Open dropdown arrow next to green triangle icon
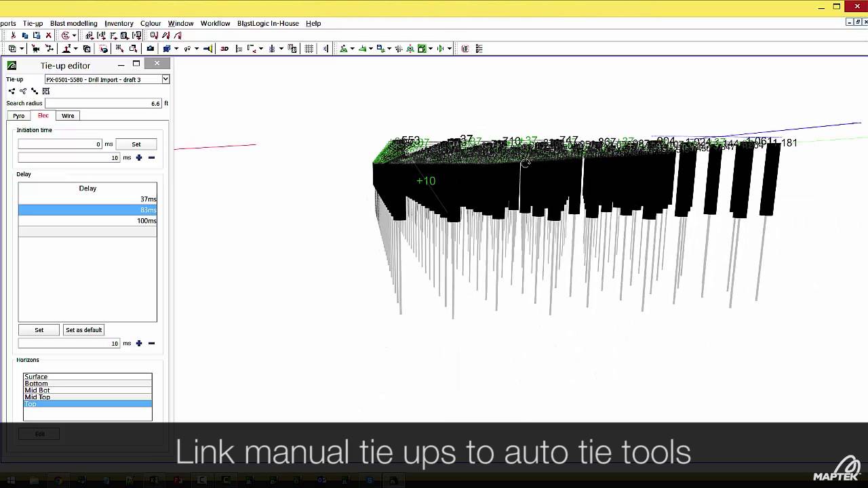868x488 pixels. click(x=352, y=49)
